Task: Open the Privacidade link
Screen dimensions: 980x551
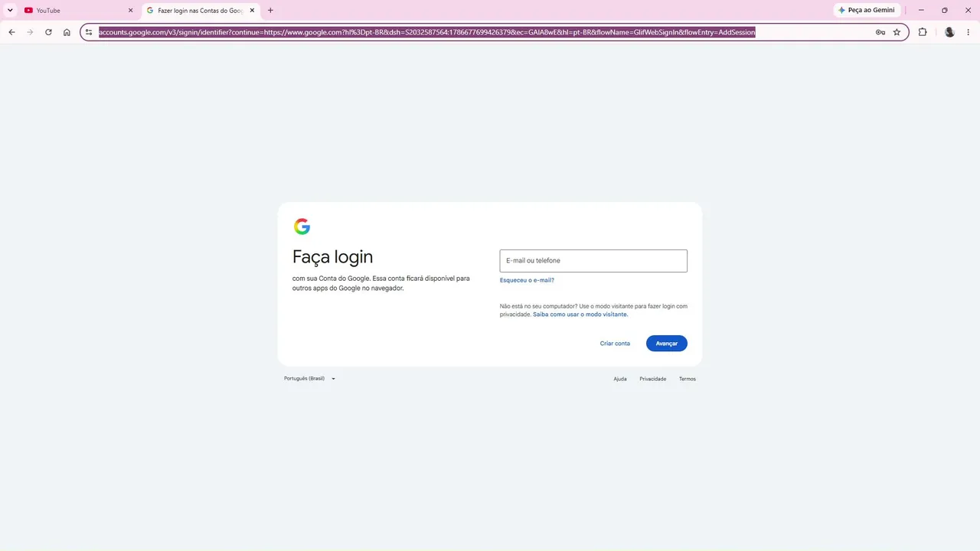Action: pyautogui.click(x=653, y=379)
